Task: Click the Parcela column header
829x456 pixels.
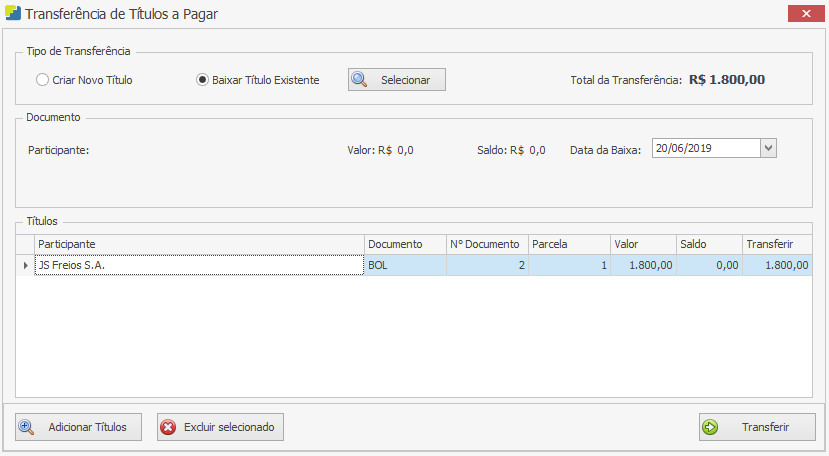Action: 568,244
